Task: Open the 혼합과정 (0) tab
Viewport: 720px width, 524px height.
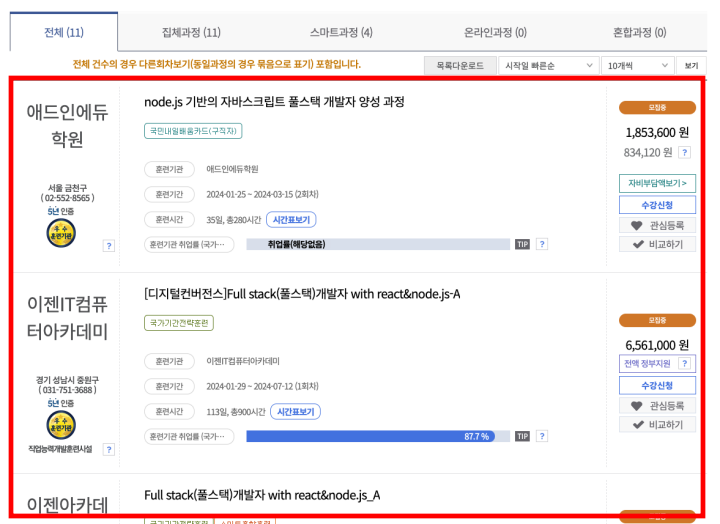Action: [639, 32]
